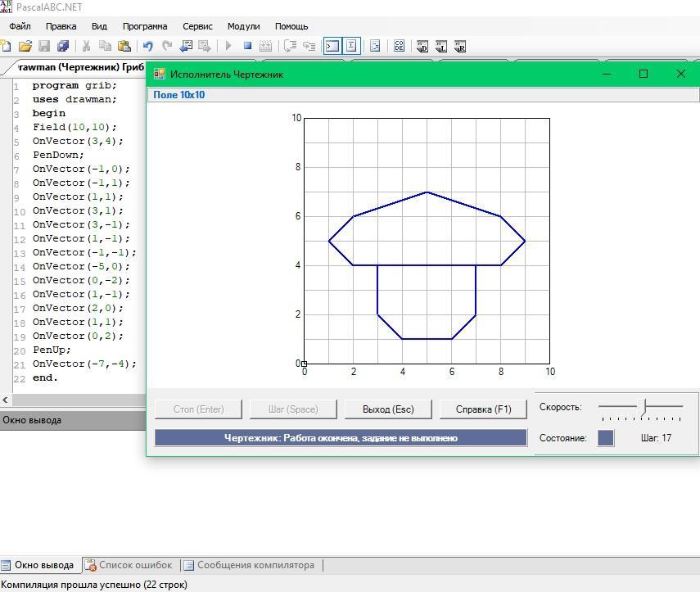Open the Файл menu
The width and height of the screenshot is (700, 592).
pyautogui.click(x=20, y=26)
